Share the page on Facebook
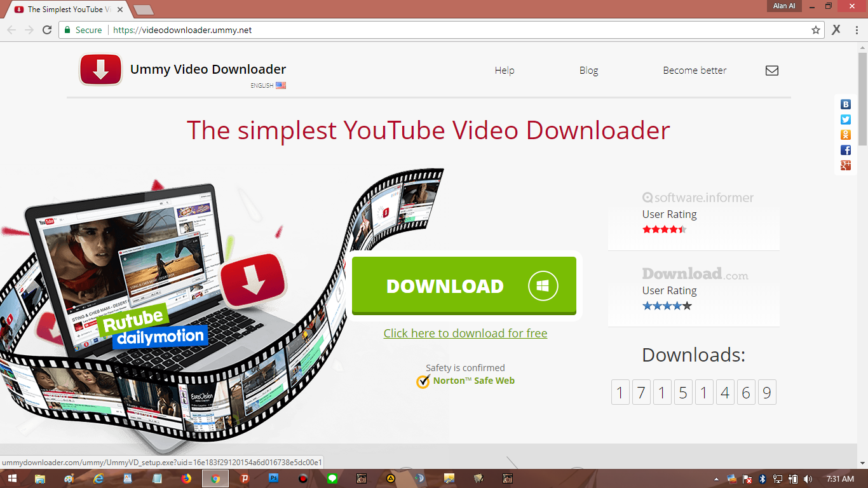This screenshot has width=868, height=488. pos(846,150)
